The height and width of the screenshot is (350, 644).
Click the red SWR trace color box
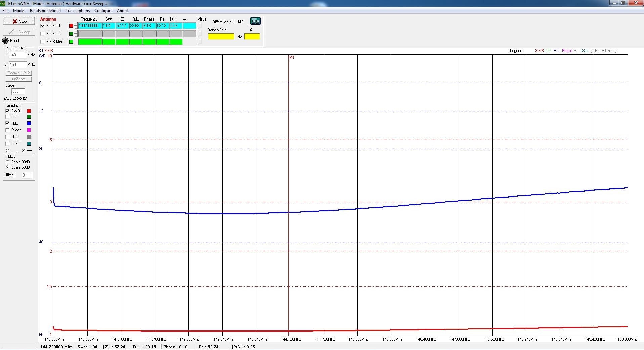point(29,111)
